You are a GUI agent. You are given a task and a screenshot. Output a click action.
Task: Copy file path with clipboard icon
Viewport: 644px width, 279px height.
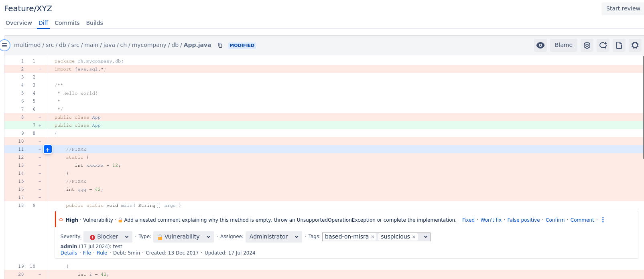(220, 45)
